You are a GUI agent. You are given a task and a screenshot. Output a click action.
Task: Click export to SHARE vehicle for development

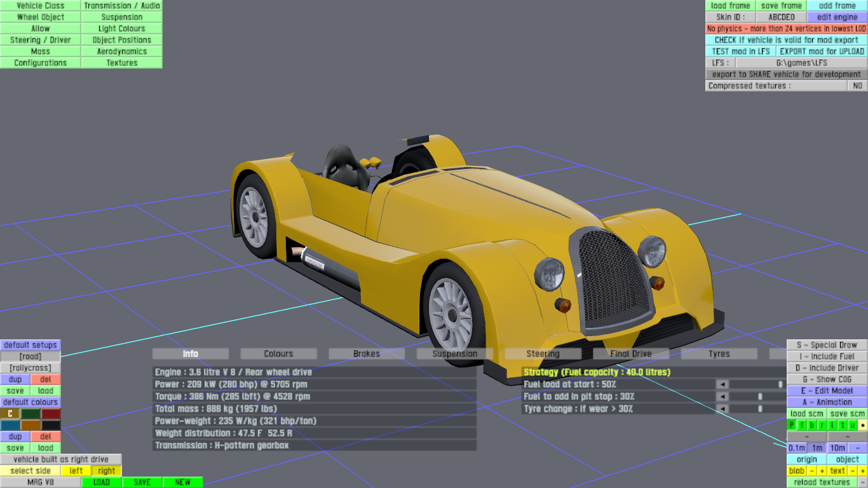tap(787, 74)
